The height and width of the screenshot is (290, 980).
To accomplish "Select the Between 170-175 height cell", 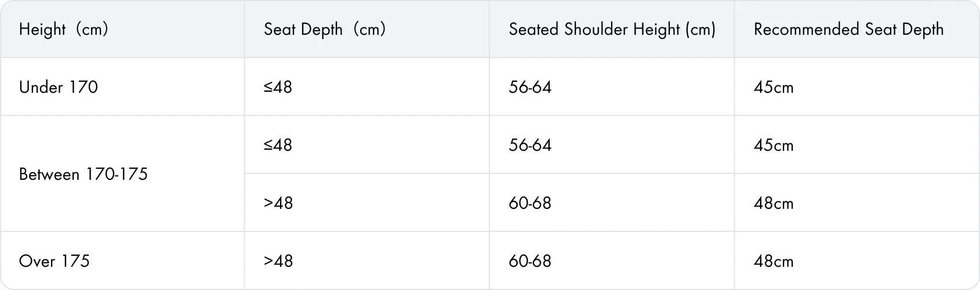I will point(84,174).
